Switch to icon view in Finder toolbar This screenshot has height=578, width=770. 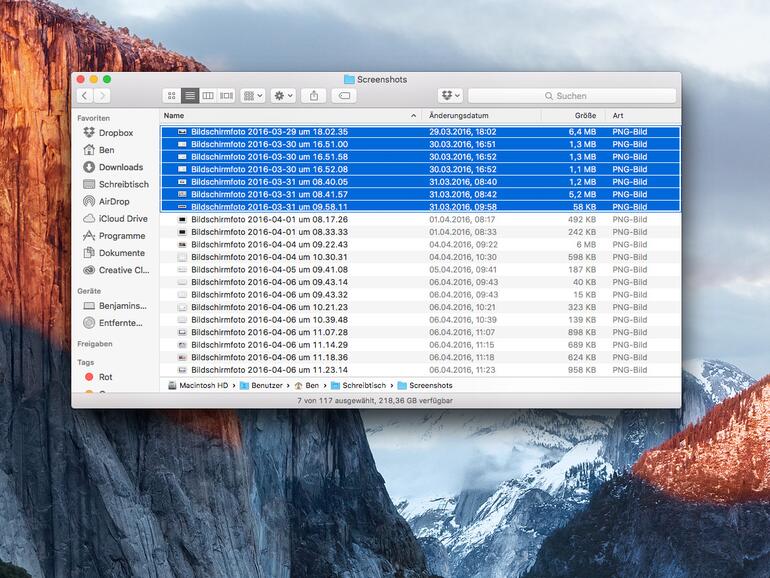pyautogui.click(x=171, y=96)
